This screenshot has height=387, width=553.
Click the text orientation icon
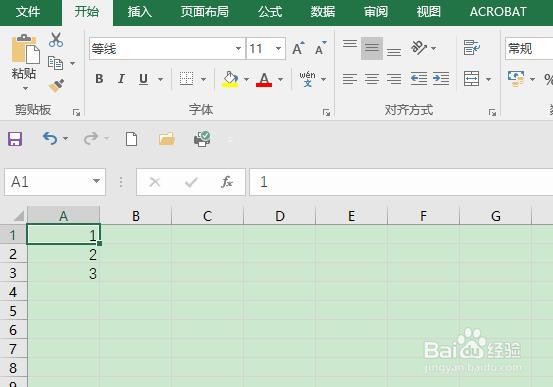419,48
